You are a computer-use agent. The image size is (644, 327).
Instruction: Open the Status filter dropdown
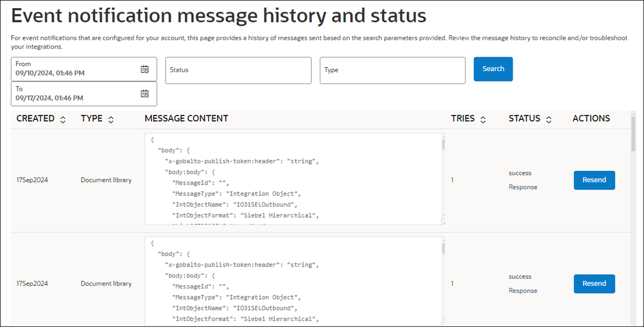238,70
